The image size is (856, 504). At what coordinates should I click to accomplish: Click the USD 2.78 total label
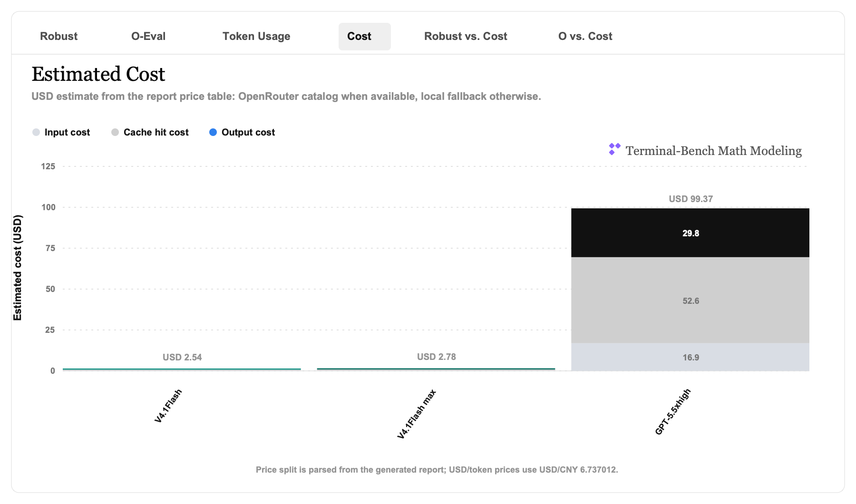click(x=437, y=357)
